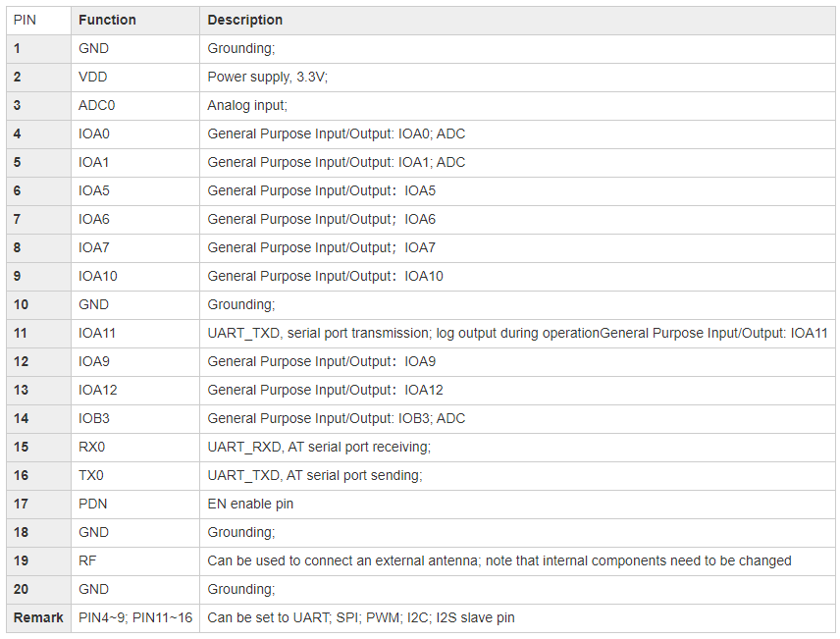840x639 pixels.
Task: Click the Function column header
Action: tap(107, 20)
